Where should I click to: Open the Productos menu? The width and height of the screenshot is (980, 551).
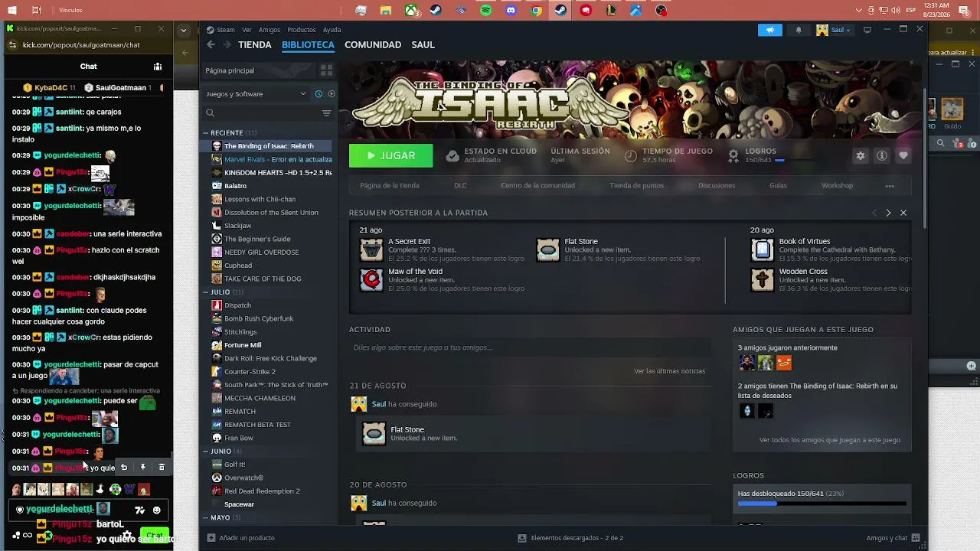302,30
